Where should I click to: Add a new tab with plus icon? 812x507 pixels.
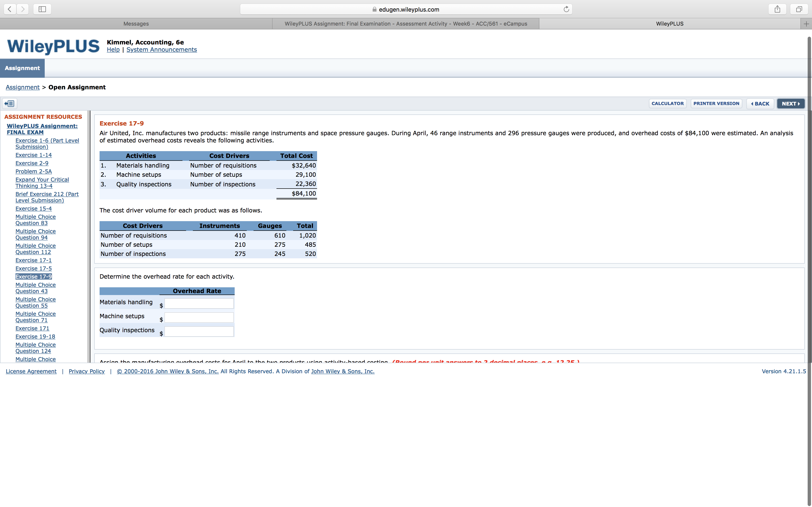pos(806,23)
